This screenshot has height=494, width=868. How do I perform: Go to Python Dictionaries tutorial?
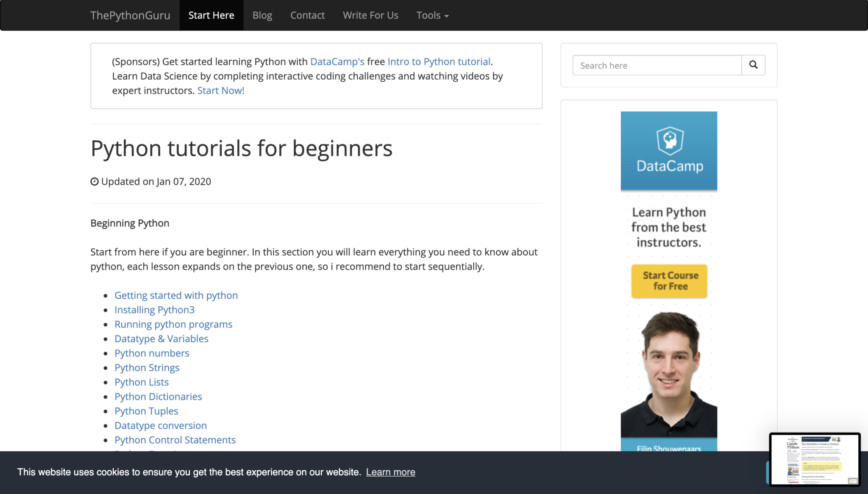pyautogui.click(x=158, y=397)
